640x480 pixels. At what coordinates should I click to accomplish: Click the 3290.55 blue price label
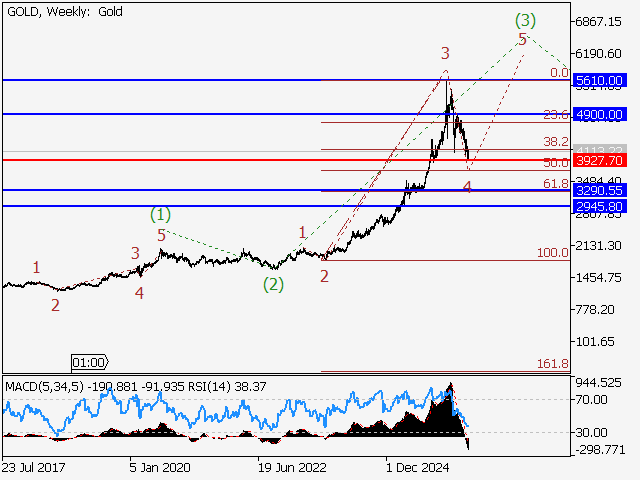click(599, 190)
